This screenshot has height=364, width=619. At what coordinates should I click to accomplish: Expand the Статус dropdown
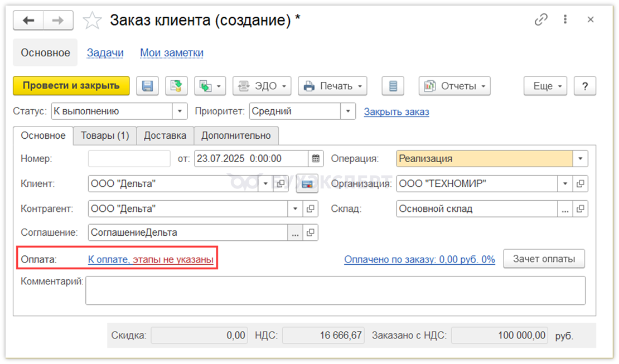coord(180,111)
